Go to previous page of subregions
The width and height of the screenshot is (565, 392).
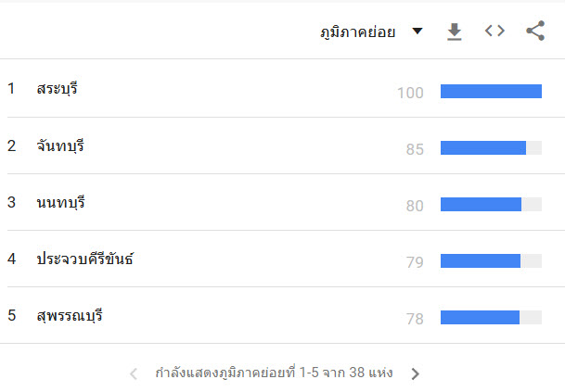(134, 373)
